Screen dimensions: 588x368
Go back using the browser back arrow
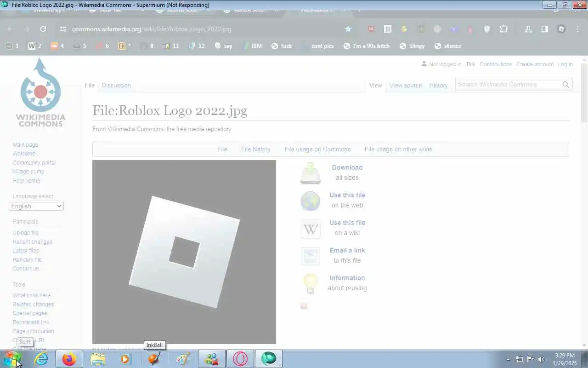click(10, 29)
